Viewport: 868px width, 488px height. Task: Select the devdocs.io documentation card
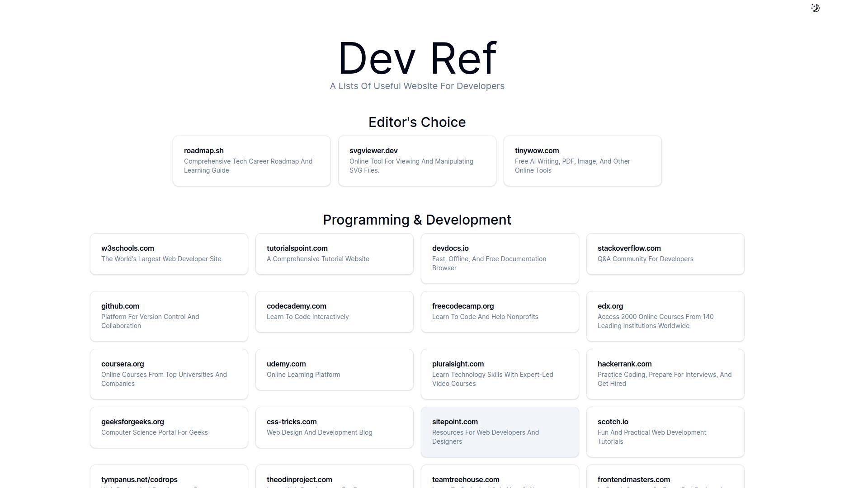(500, 258)
